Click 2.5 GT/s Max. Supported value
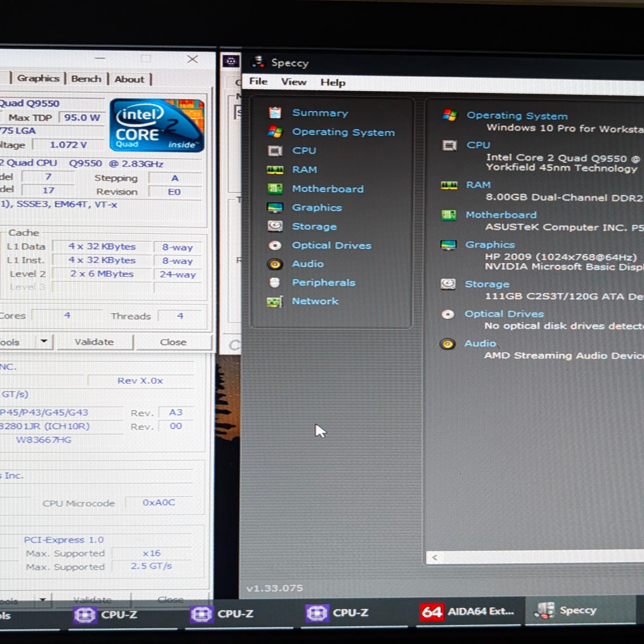Image resolution: width=644 pixels, height=644 pixels. (x=151, y=566)
